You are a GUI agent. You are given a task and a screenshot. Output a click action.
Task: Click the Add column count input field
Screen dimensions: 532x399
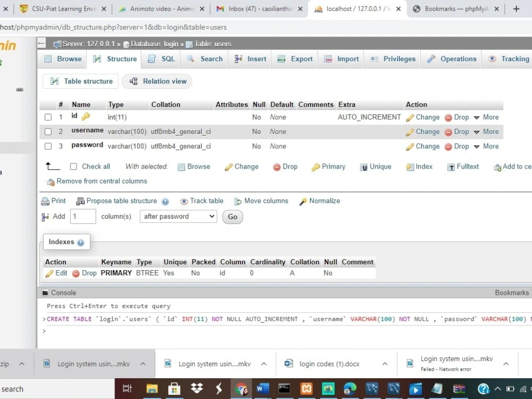click(x=83, y=217)
